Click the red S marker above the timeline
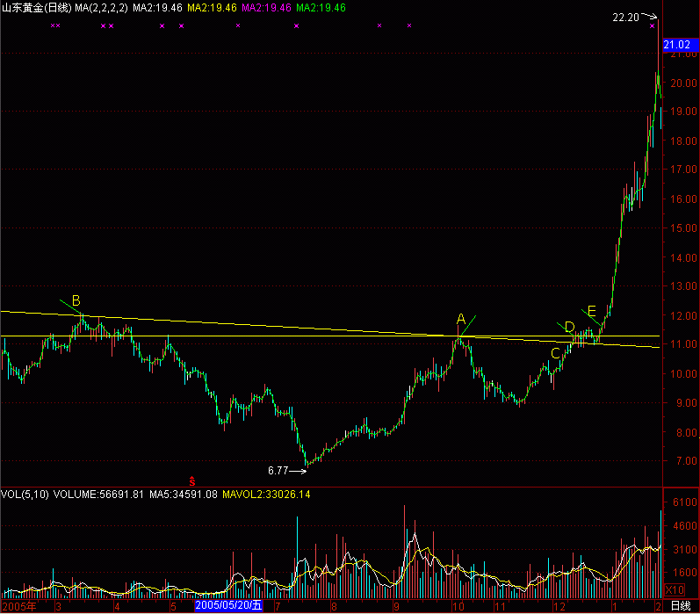 (x=192, y=480)
